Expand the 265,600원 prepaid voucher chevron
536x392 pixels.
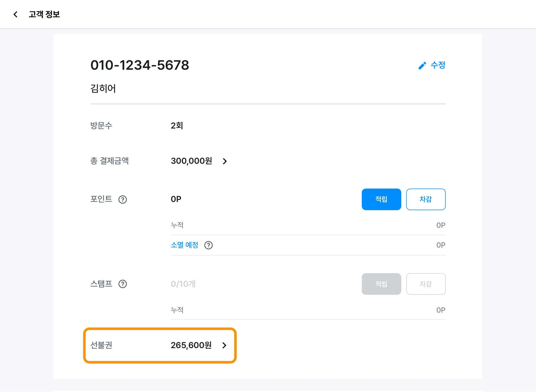[x=224, y=345]
